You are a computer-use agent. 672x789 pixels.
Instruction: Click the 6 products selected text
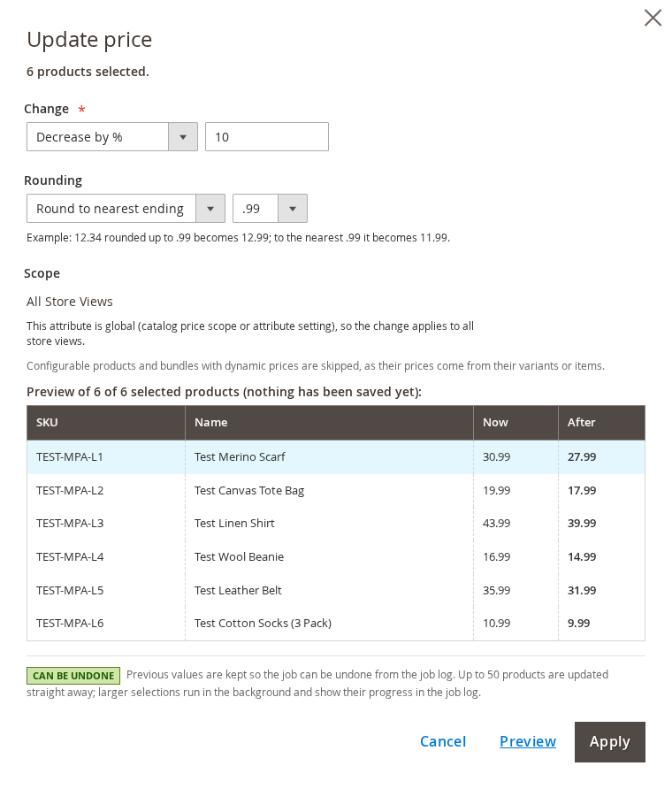pyautogui.click(x=88, y=72)
